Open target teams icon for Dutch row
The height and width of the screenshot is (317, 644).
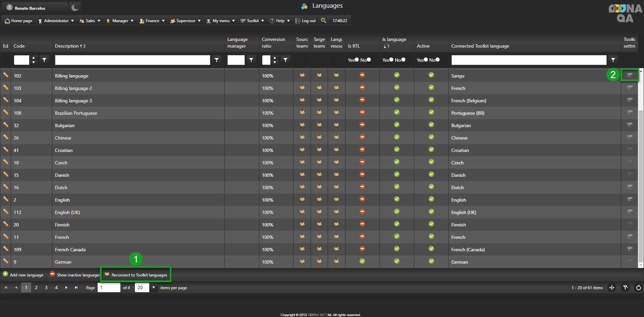click(x=319, y=187)
